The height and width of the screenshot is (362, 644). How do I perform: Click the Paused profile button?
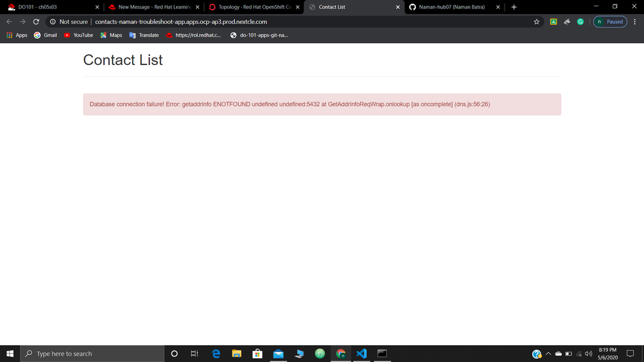coord(610,22)
